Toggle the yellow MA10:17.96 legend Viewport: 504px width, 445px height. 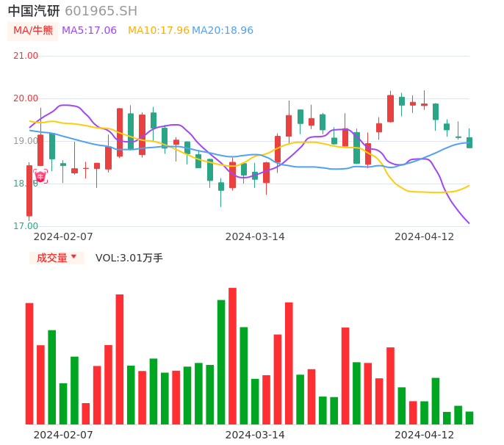158,31
